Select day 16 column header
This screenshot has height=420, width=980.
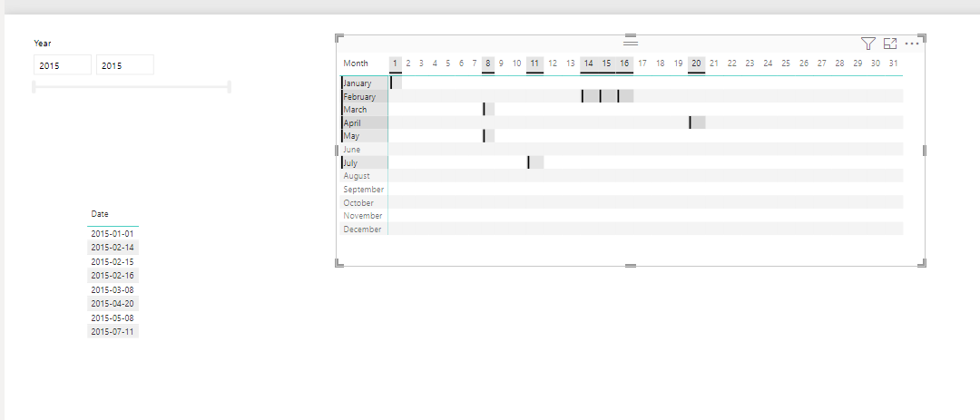[624, 63]
